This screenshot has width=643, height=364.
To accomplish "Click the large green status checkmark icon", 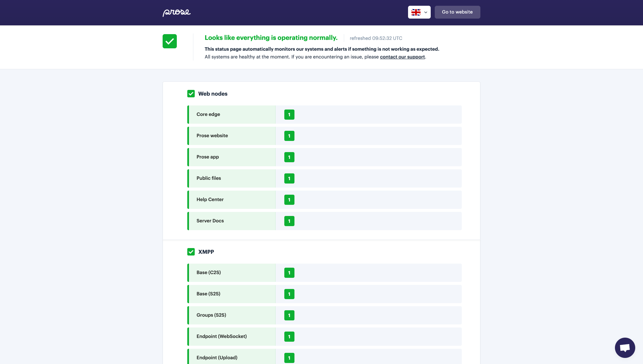I will [x=170, y=41].
